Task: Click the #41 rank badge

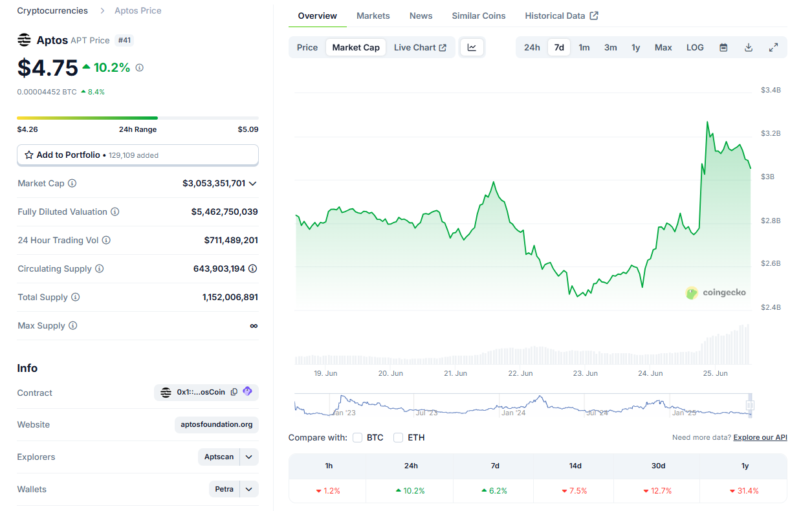Action: click(124, 40)
